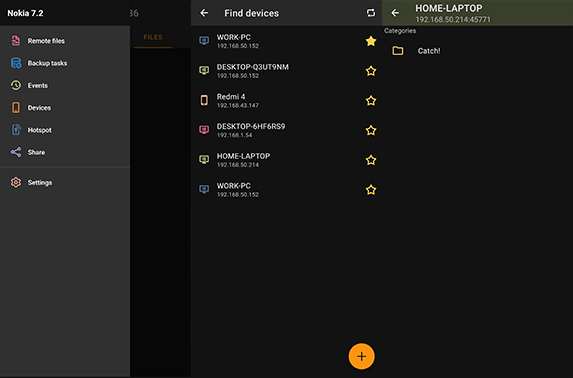The width and height of the screenshot is (573, 378).
Task: Click the DESKTOP-6HF6RS9 pink monitor icon
Action: click(x=204, y=130)
